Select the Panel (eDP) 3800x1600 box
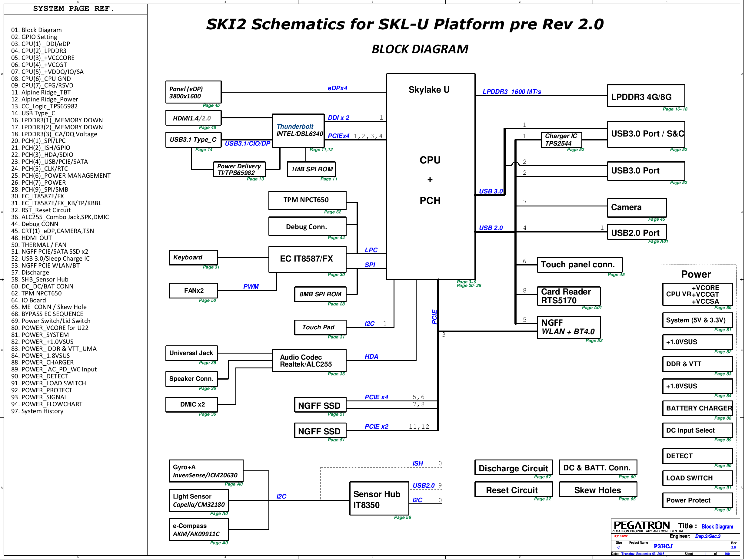Viewport: 745px width, 560px height. 193,92
